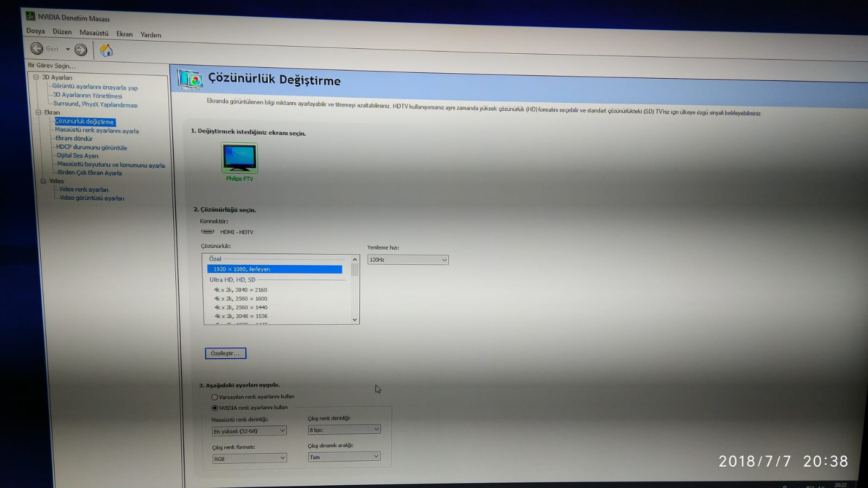Go back with the Geri arrow button
The width and height of the screenshot is (868, 488).
point(36,48)
